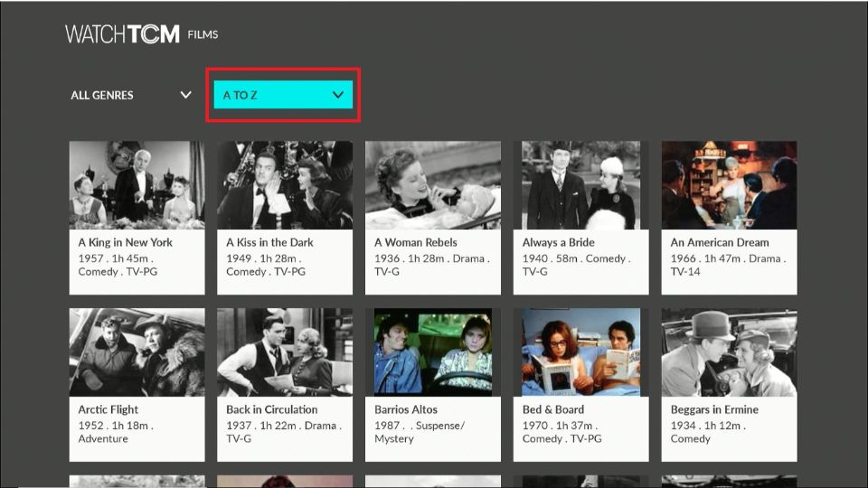Open the Bed & Board thumbnail
Screen dimensions: 868x488
coord(580,352)
